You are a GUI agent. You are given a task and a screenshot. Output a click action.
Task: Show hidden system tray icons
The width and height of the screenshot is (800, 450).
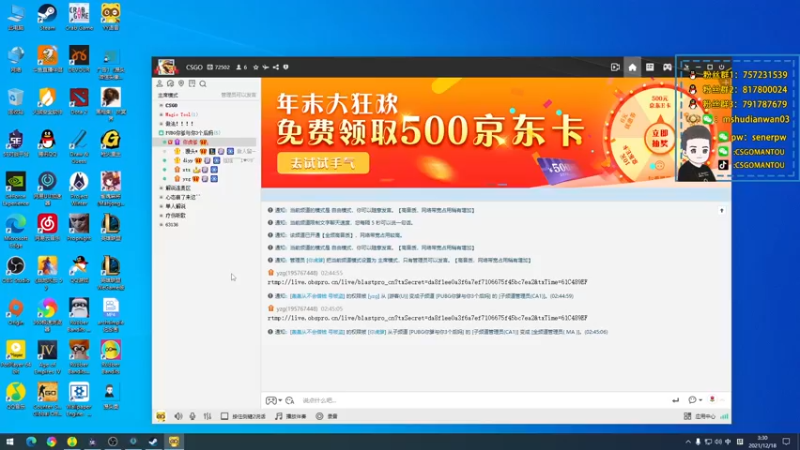click(688, 442)
